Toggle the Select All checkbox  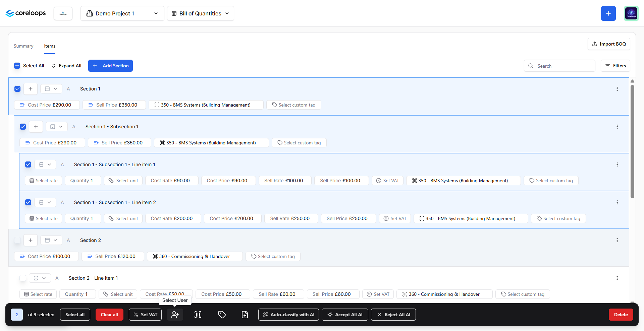[17, 66]
